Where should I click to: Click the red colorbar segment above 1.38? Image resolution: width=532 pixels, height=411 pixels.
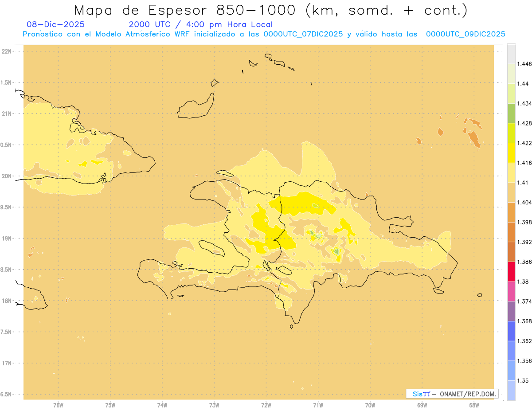click(x=511, y=271)
